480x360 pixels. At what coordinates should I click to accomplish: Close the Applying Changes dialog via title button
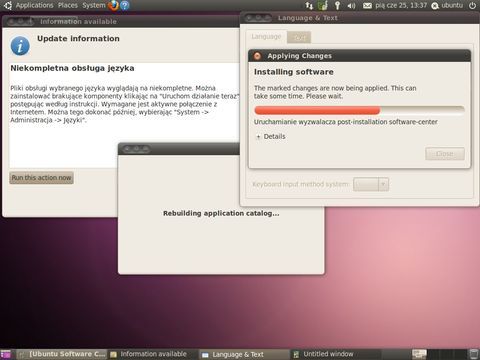point(257,56)
